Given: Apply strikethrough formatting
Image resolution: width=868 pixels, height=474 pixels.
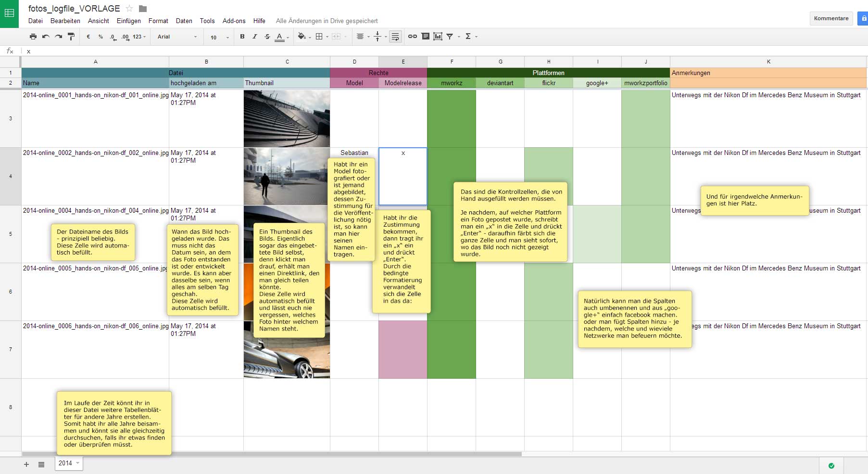Looking at the screenshot, I should 267,37.
